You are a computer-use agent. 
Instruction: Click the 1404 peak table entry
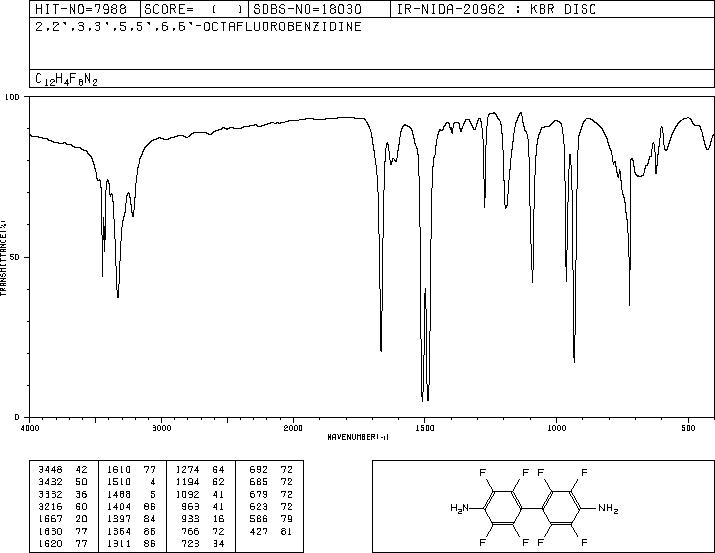[119, 507]
